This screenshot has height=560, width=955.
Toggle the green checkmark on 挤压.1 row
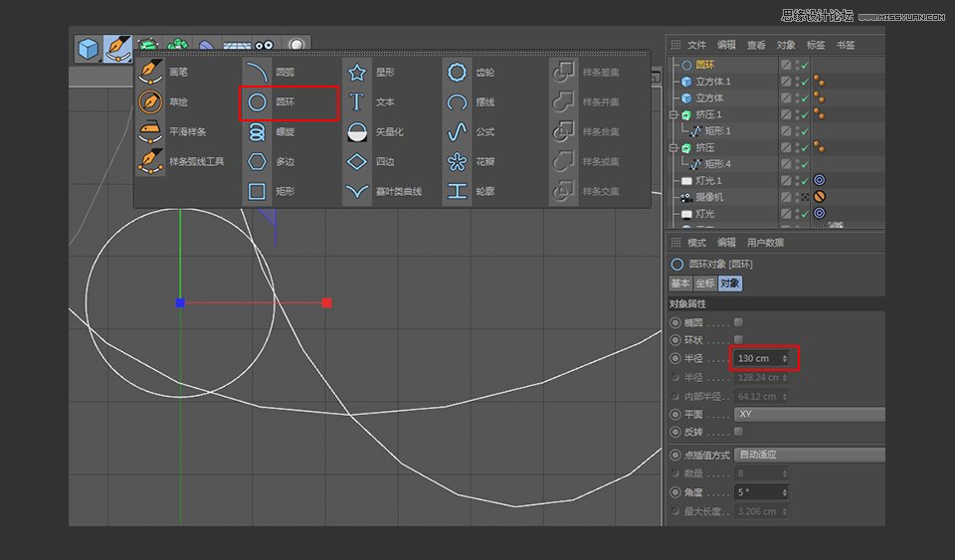point(805,114)
